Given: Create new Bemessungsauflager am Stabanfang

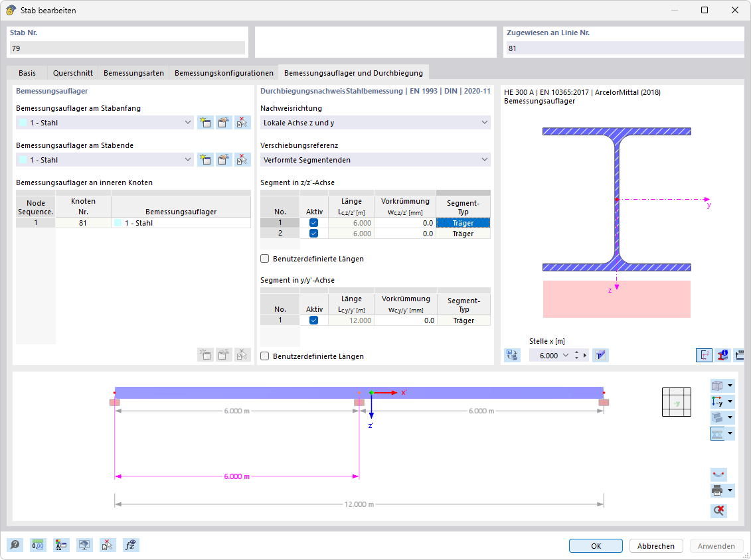Looking at the screenshot, I should tap(205, 122).
